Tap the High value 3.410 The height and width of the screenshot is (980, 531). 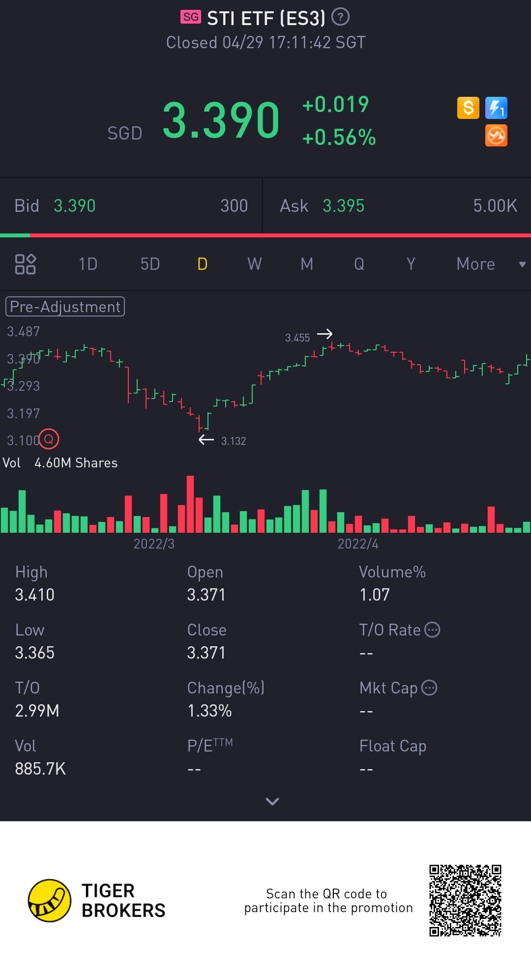(x=34, y=595)
